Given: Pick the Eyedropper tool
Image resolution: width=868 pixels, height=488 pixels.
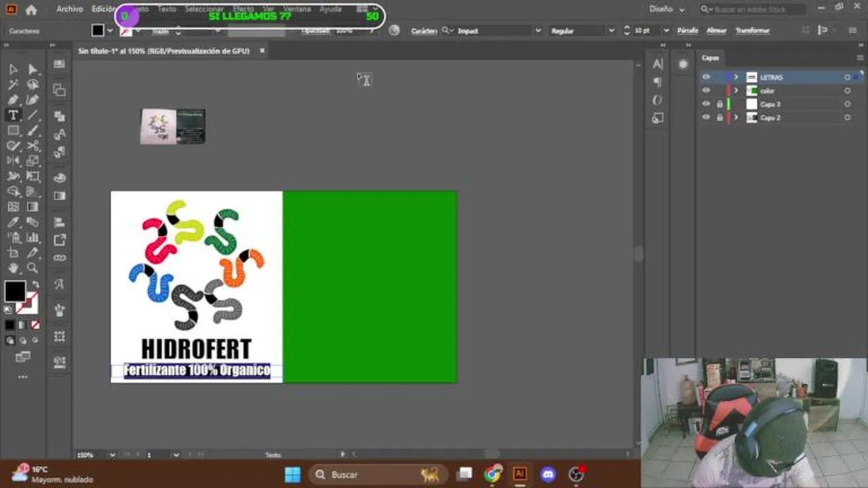Looking at the screenshot, I should pyautogui.click(x=13, y=222).
